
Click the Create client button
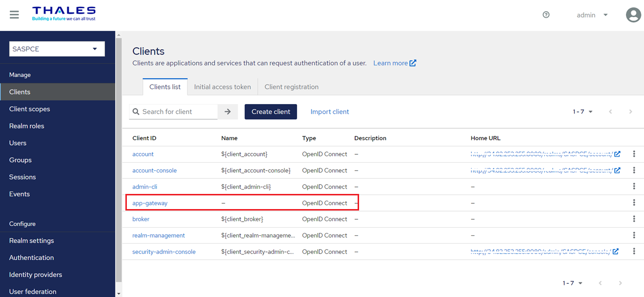271,112
